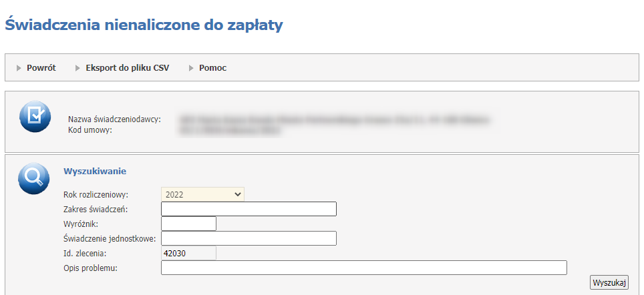Image resolution: width=644 pixels, height=295 pixels.
Task: Open the Rok rozliczeniowy dropdown
Action: pos(202,194)
